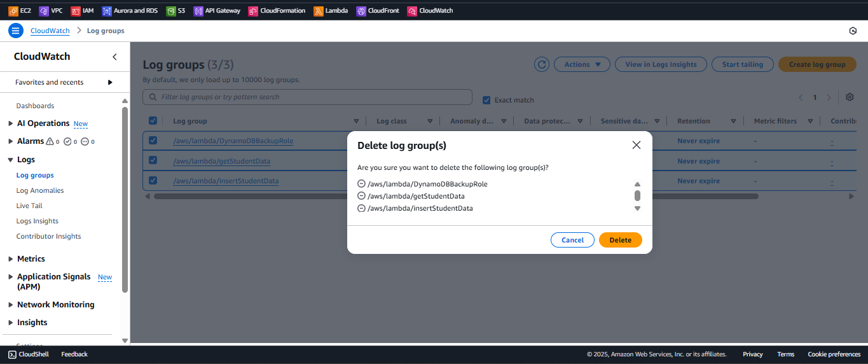
Task: Collapse the CloudWatch side navigation arrow
Action: point(114,57)
